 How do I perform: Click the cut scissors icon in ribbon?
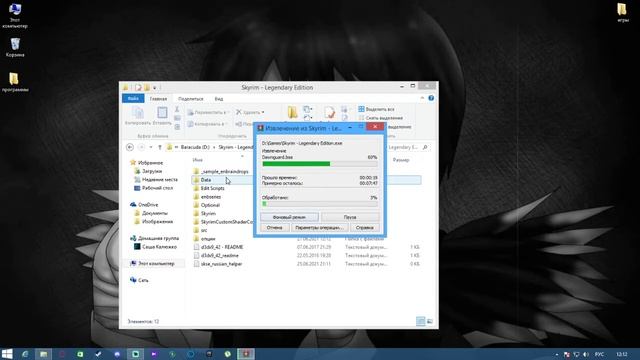click(177, 109)
